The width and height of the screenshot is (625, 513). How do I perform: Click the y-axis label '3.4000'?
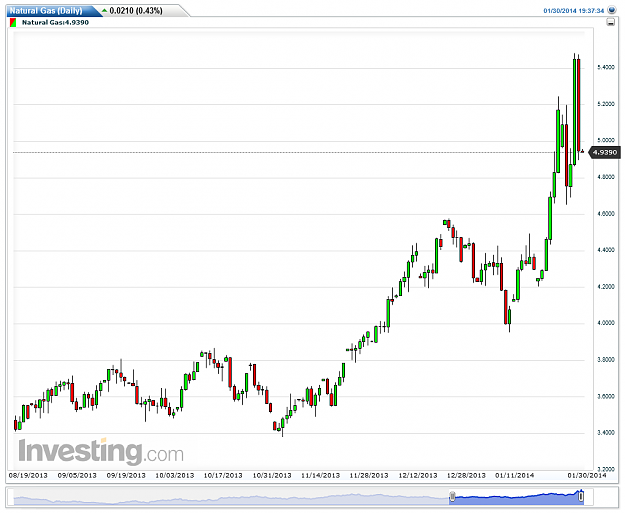(x=606, y=432)
